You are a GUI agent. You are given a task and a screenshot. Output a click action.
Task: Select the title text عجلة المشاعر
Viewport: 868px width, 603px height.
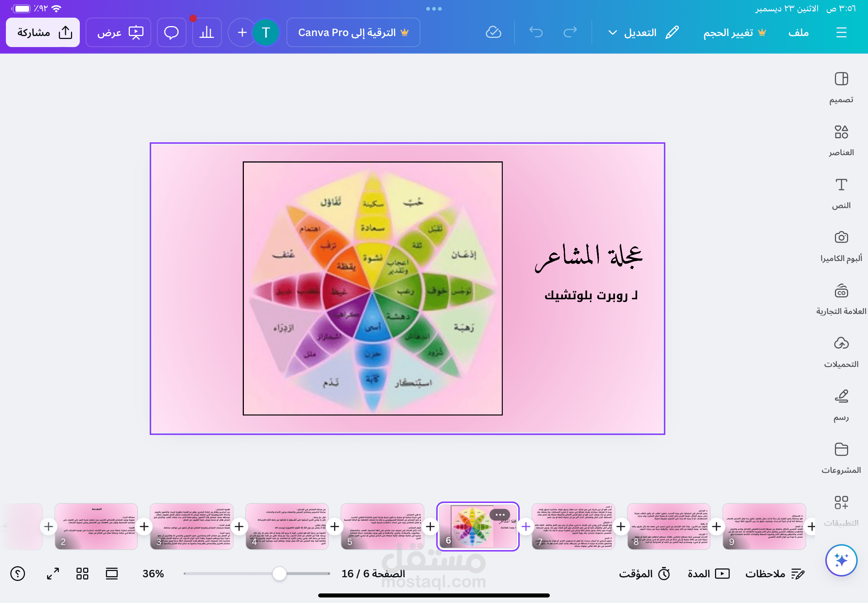588,258
